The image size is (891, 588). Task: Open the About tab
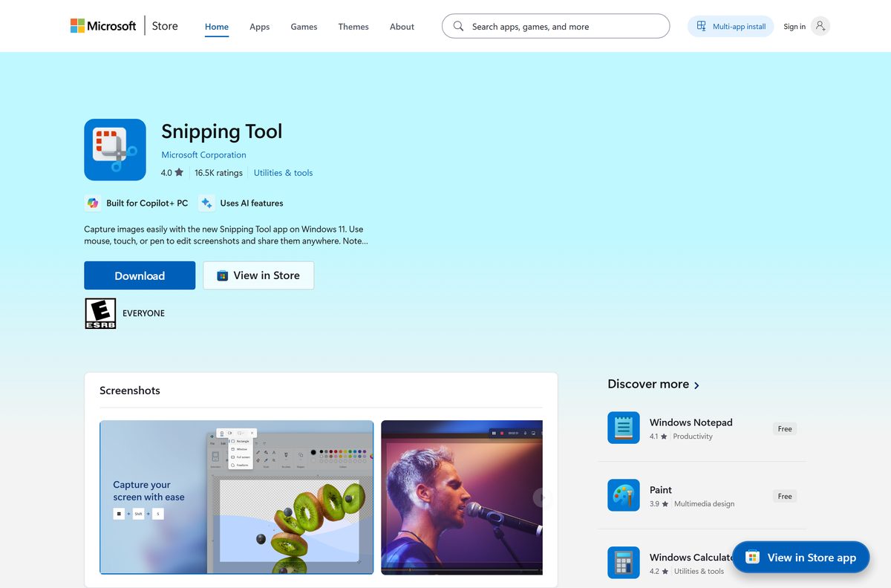pyautogui.click(x=402, y=27)
